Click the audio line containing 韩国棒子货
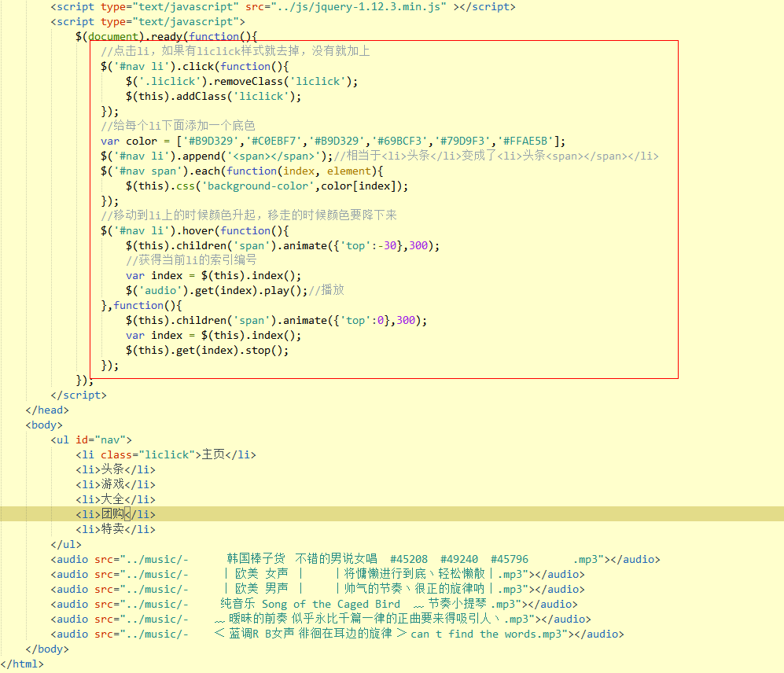 [355, 559]
